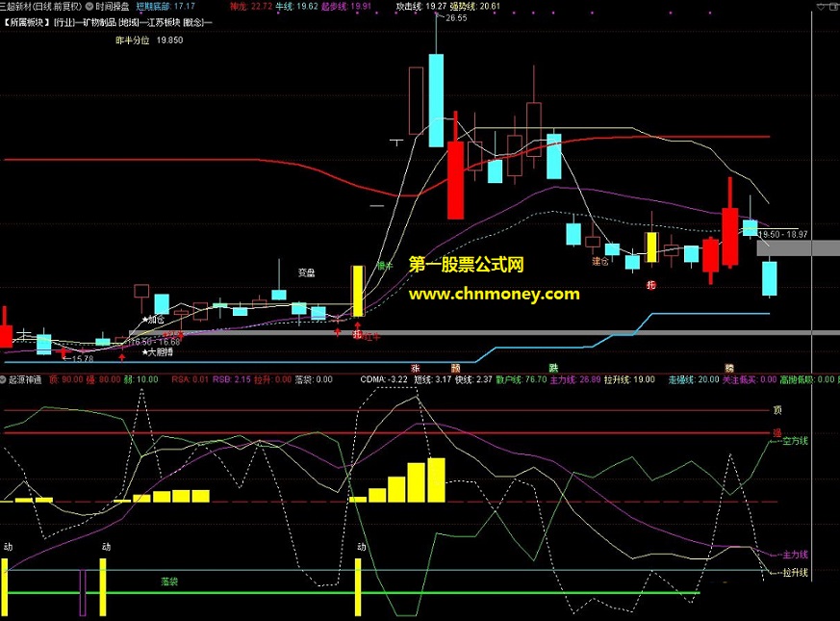840x621 pixels.
Task: Click the 变盘 signal label
Action: tap(306, 273)
